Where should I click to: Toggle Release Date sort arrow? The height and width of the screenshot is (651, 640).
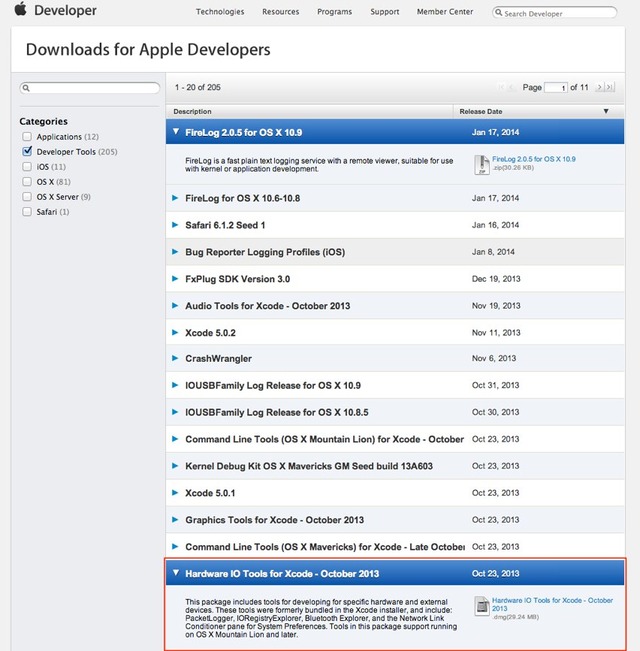click(x=606, y=111)
